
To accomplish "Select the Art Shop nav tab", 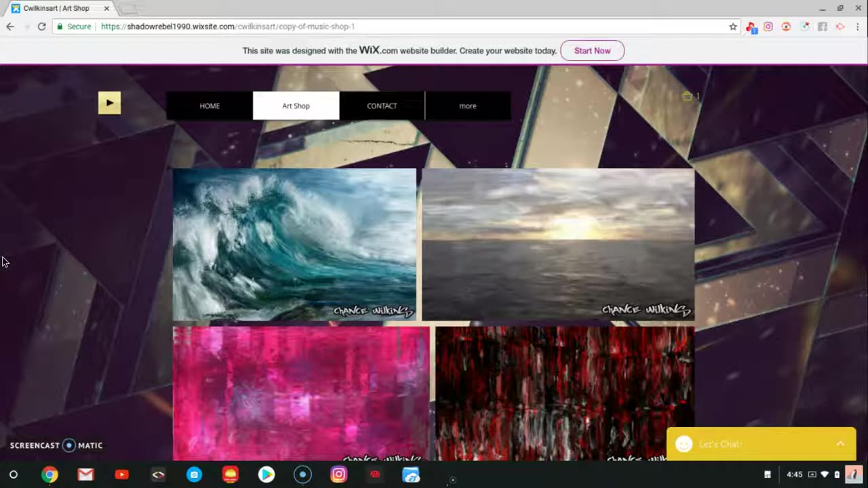I will click(296, 106).
